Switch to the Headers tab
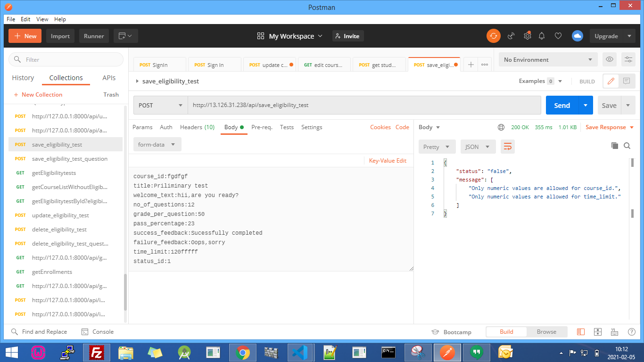 [197, 127]
